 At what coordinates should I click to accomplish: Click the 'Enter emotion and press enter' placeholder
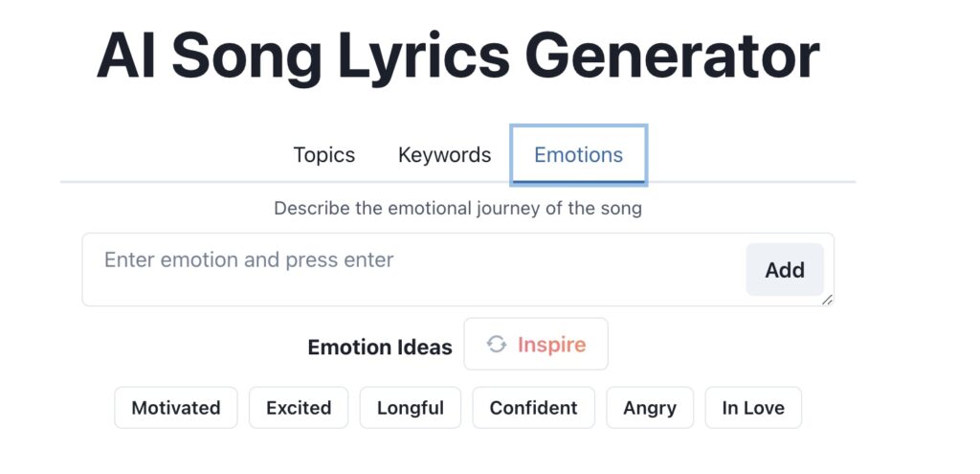[x=249, y=260]
